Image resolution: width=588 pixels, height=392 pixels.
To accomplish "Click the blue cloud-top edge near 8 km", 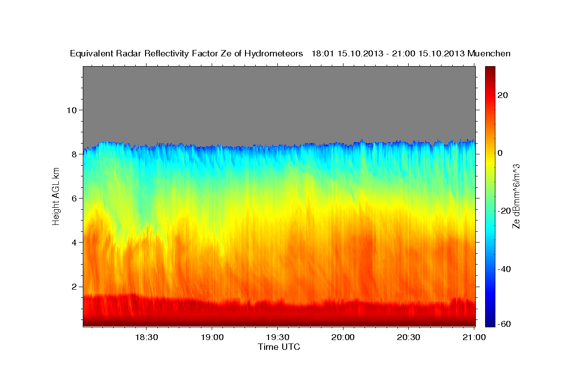I will (279, 147).
